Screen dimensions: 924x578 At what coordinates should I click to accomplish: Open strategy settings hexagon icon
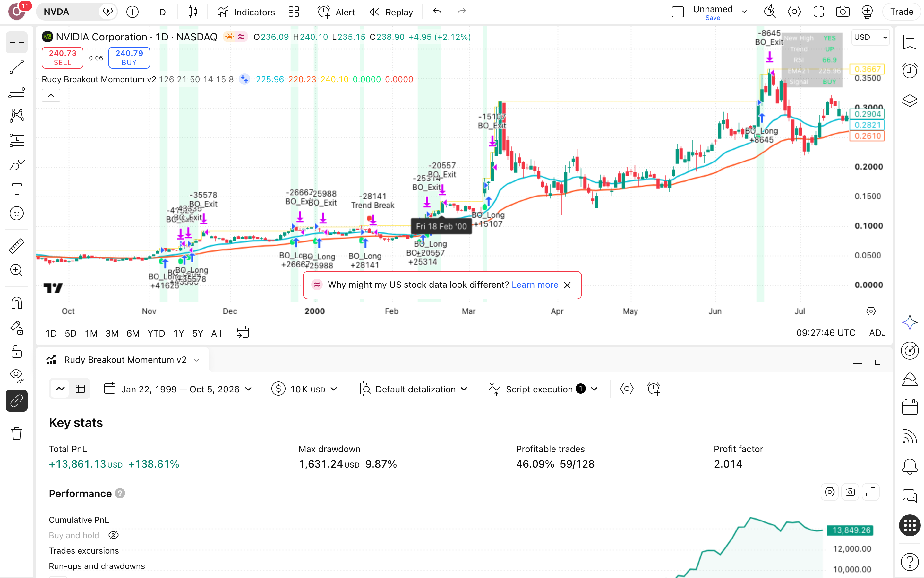coord(627,389)
